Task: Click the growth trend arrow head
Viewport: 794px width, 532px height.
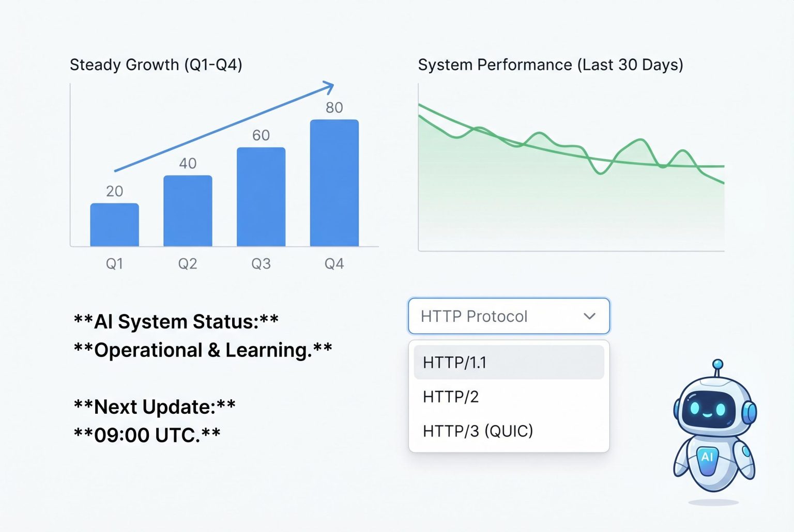Action: click(329, 86)
